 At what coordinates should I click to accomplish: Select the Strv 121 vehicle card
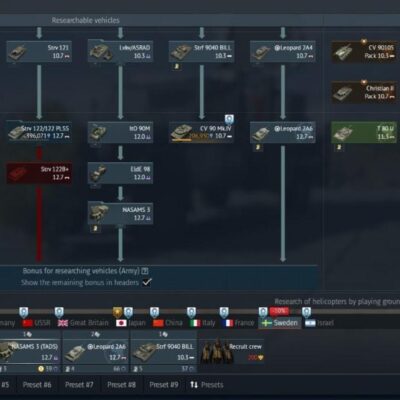tap(39, 51)
